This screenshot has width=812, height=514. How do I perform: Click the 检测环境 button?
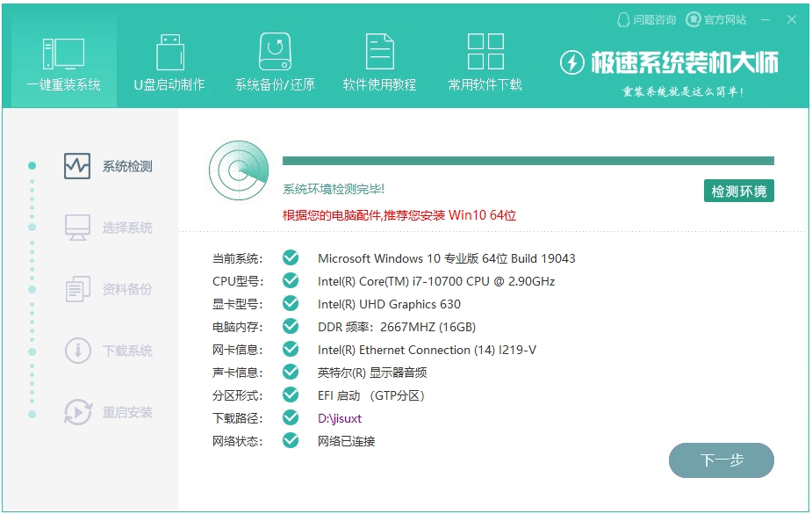click(x=738, y=192)
